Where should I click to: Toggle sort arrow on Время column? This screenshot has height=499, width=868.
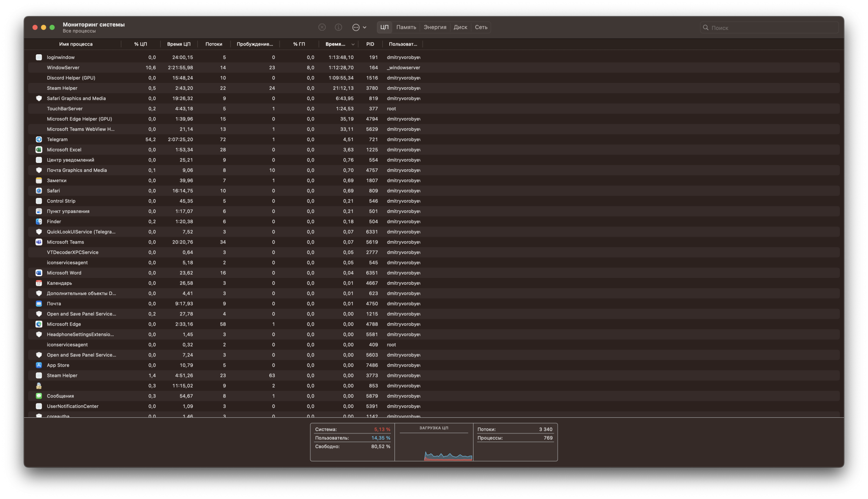click(353, 44)
